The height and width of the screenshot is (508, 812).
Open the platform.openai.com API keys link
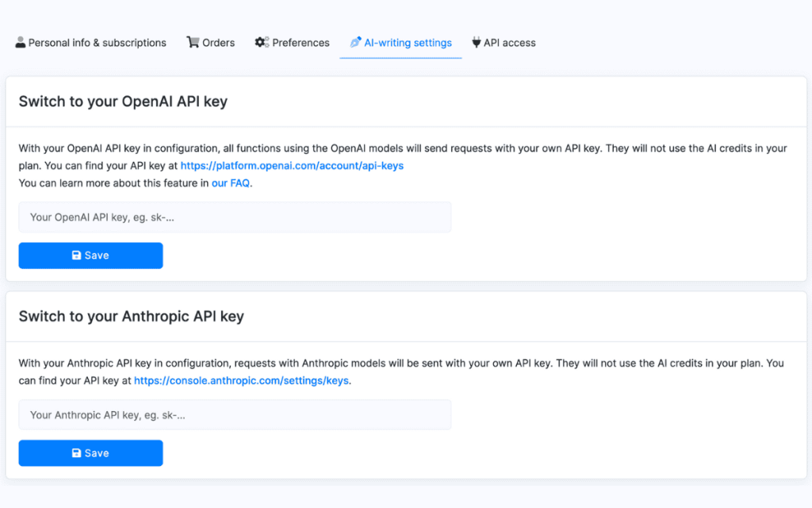coord(292,165)
